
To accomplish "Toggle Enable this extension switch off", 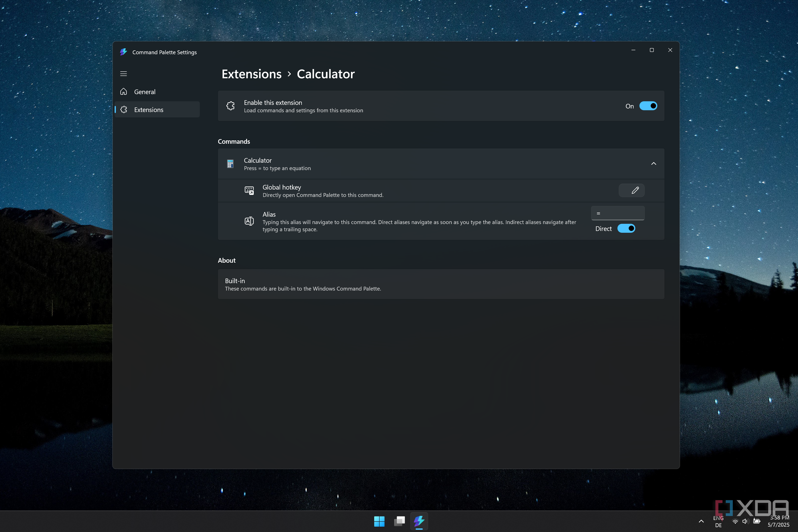I will [x=648, y=106].
